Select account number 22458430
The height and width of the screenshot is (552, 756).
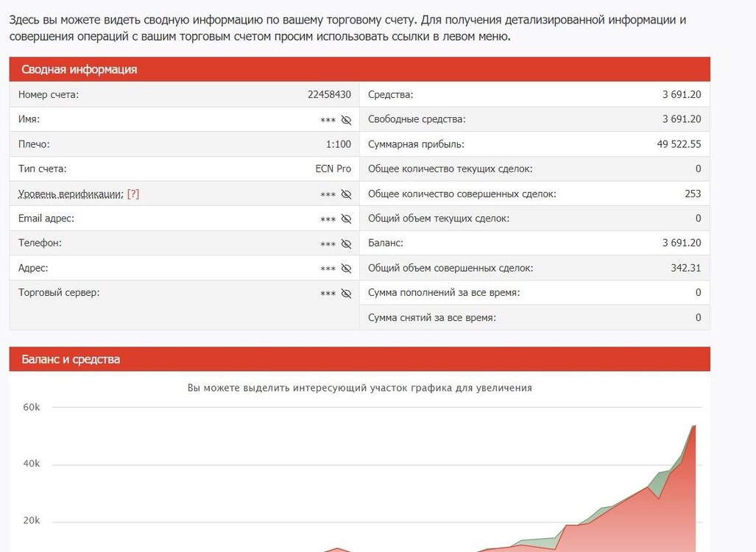click(x=329, y=94)
